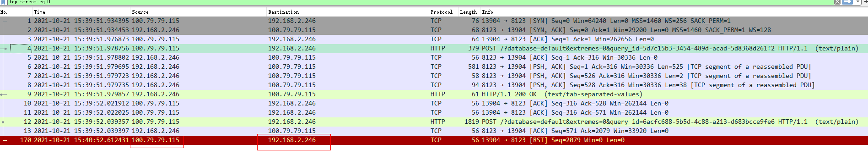Select packet 1 SYN Info text

click(x=606, y=21)
